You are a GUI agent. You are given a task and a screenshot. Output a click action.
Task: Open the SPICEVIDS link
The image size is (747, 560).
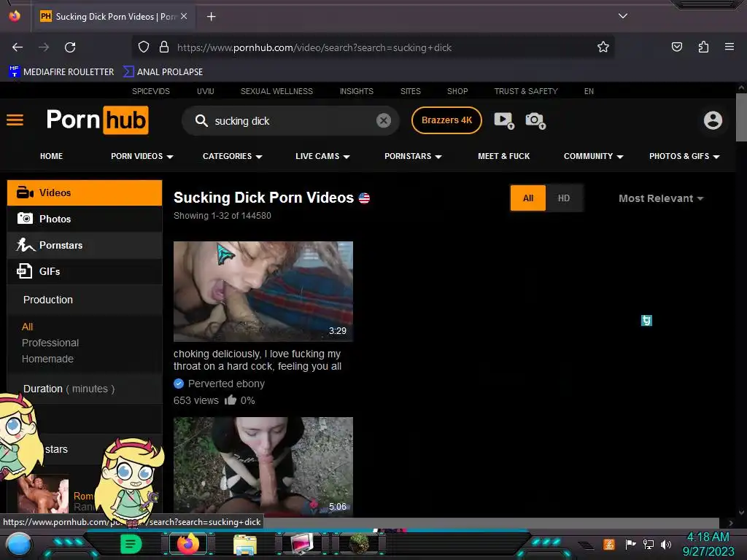(x=150, y=91)
